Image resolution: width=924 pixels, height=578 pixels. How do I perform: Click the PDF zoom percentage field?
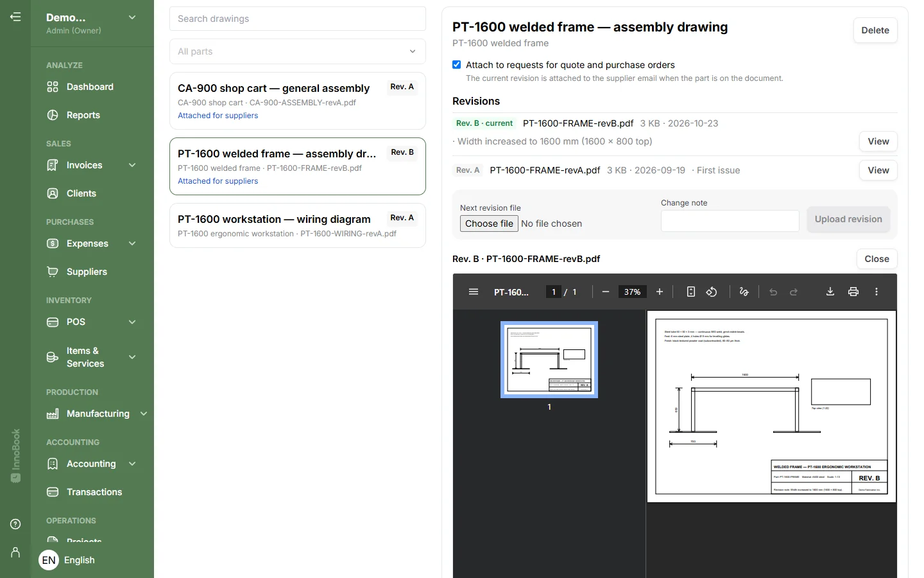click(x=632, y=292)
